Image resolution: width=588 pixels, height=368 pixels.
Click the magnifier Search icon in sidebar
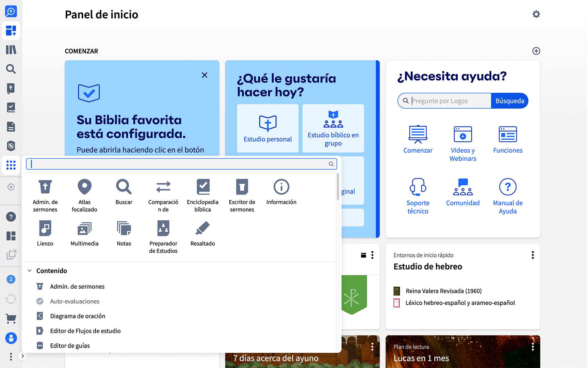[11, 69]
